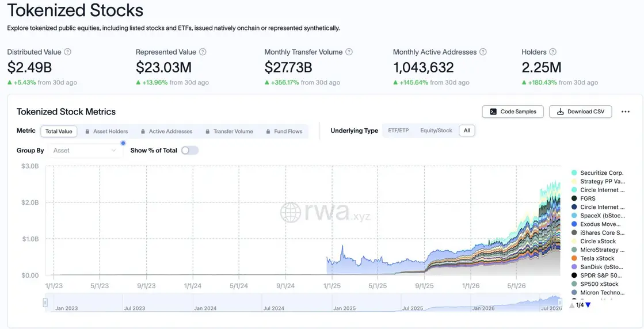
Task: Switch to Transfer Volume metric
Action: click(x=229, y=131)
